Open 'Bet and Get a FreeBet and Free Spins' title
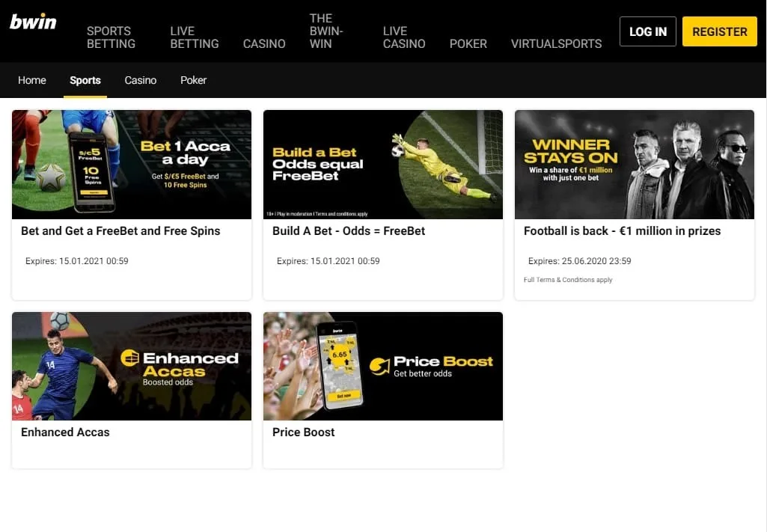The width and height of the screenshot is (767, 532). pyautogui.click(x=120, y=230)
